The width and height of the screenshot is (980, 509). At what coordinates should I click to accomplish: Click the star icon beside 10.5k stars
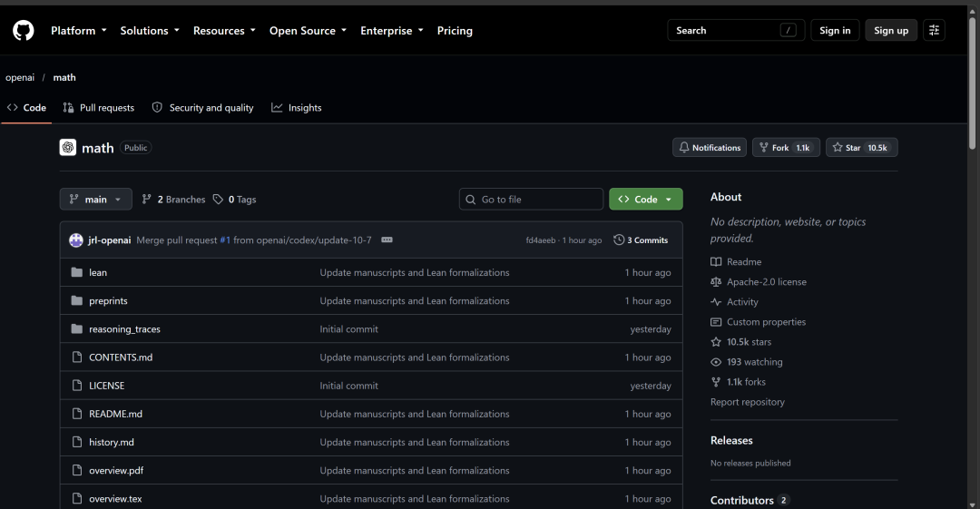pos(716,341)
